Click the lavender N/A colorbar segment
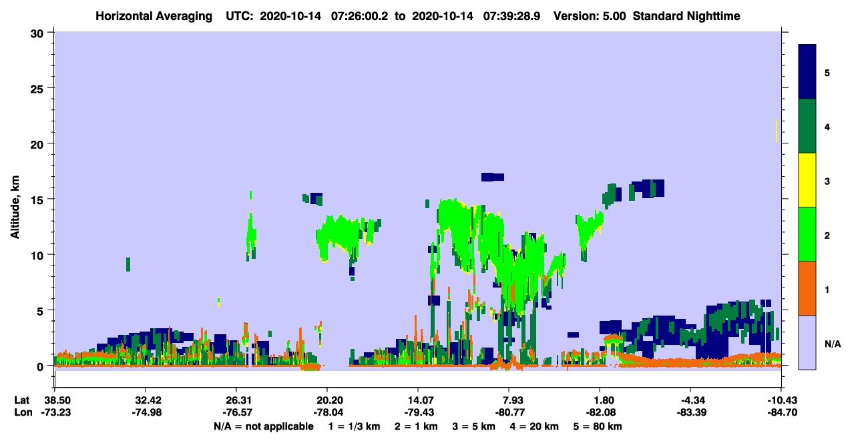 807,342
